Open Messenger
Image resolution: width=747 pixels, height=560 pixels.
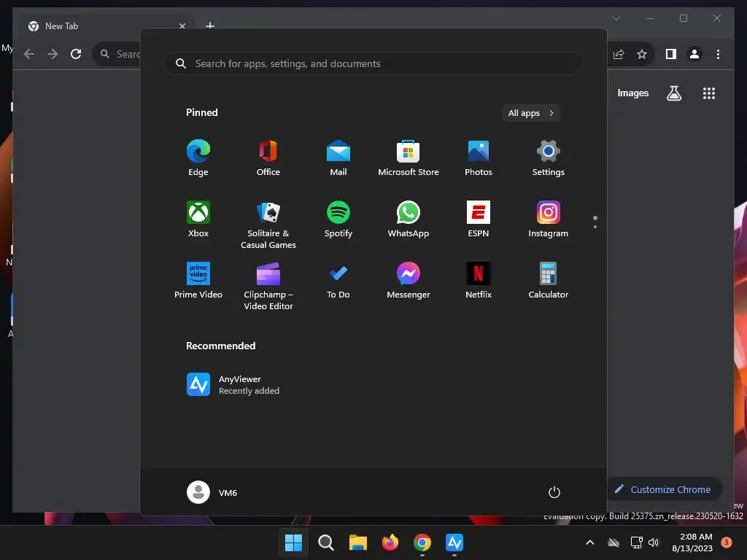(409, 281)
